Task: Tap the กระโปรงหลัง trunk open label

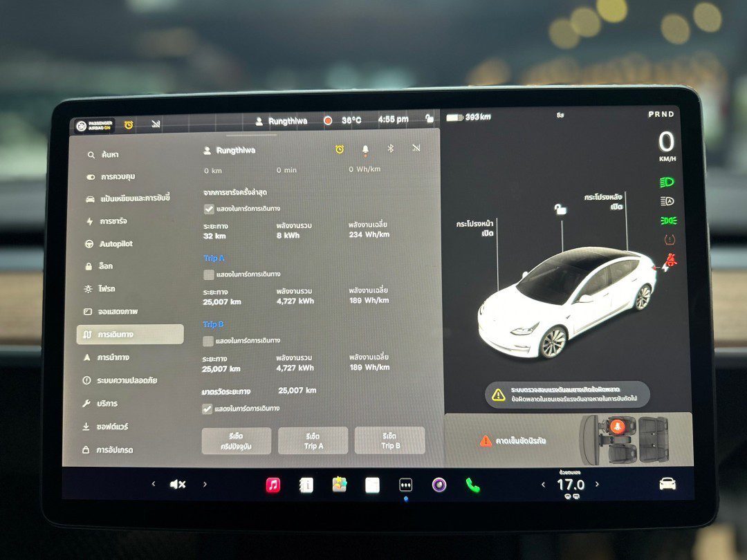Action: point(604,202)
